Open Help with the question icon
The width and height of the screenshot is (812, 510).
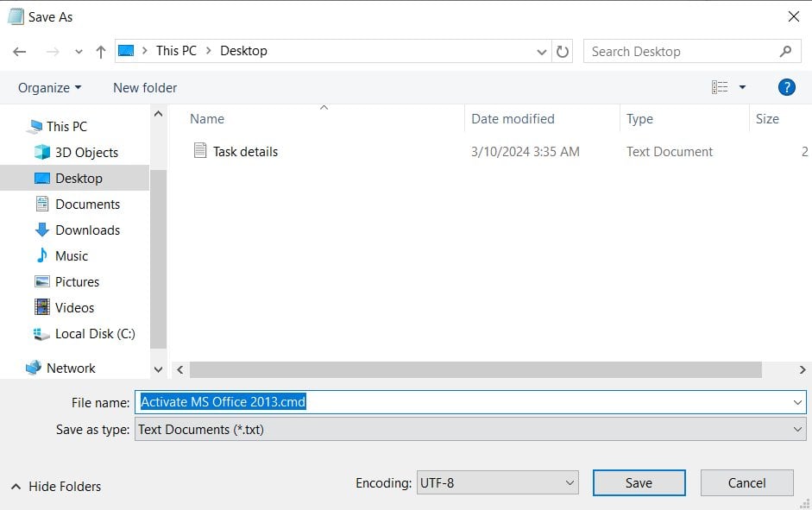pyautogui.click(x=787, y=87)
